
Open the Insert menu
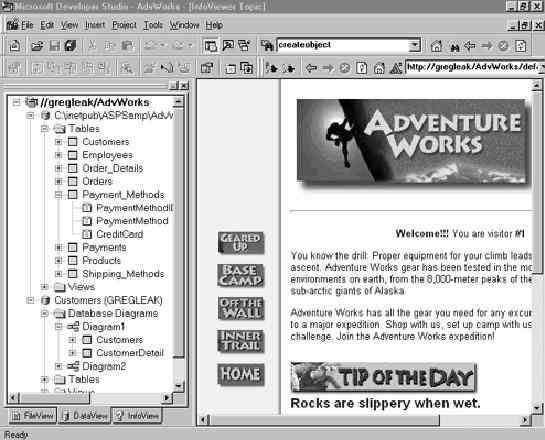click(x=95, y=25)
